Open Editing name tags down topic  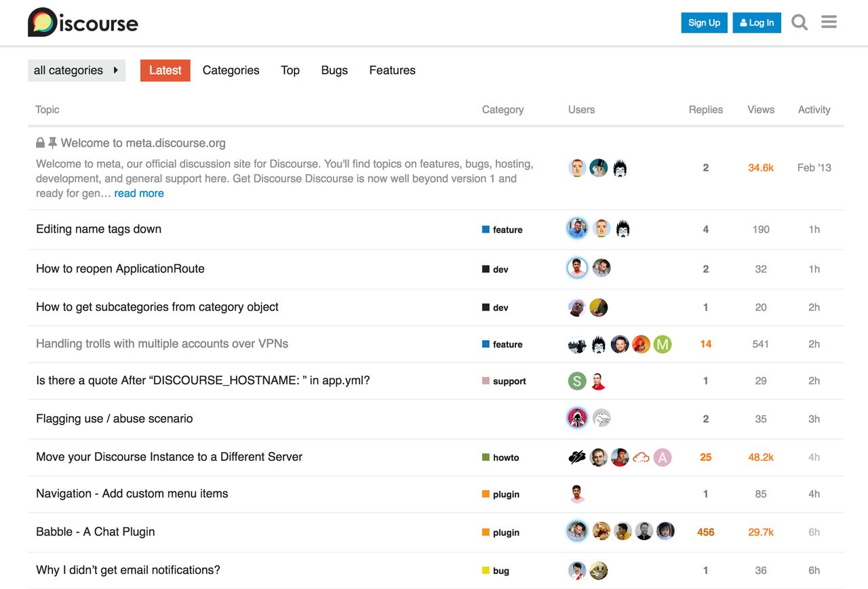coord(99,229)
